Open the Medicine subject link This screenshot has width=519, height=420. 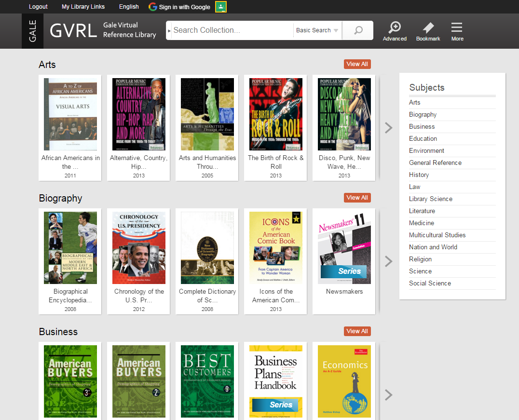click(422, 223)
